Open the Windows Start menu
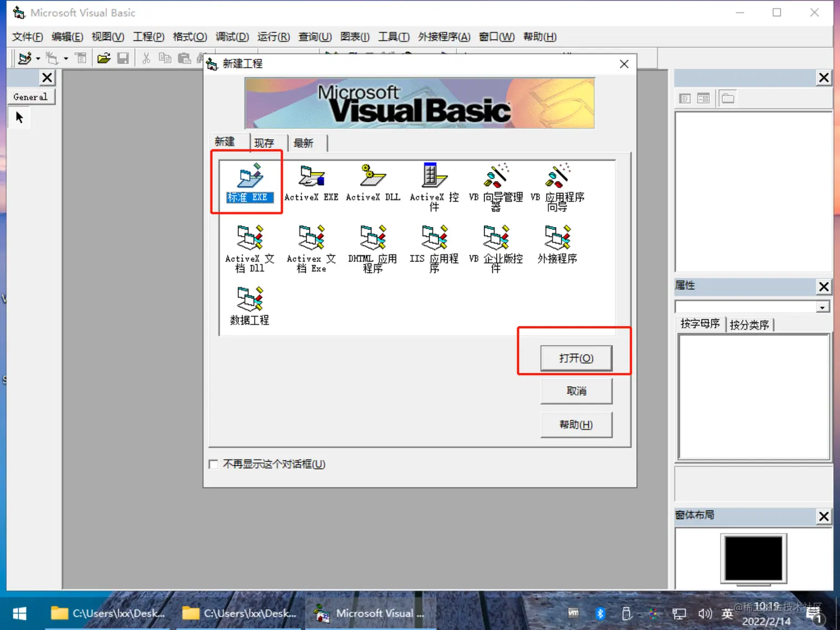 (19, 613)
